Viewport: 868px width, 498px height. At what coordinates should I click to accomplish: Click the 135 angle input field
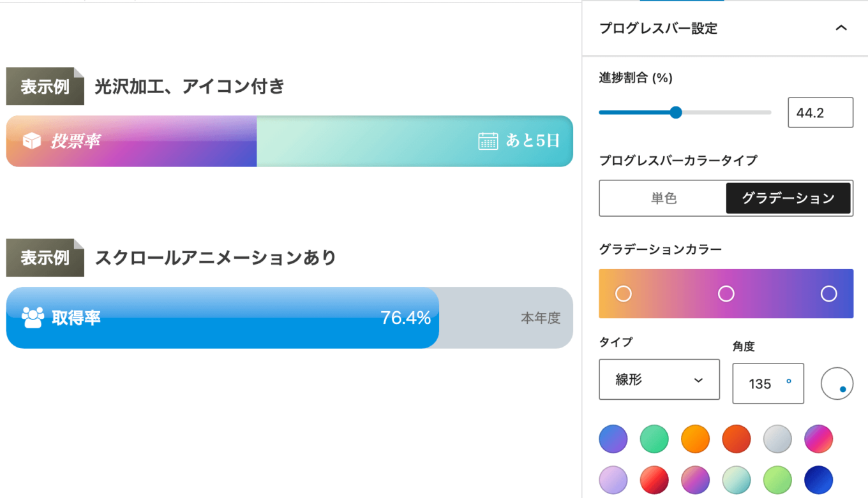pos(768,383)
